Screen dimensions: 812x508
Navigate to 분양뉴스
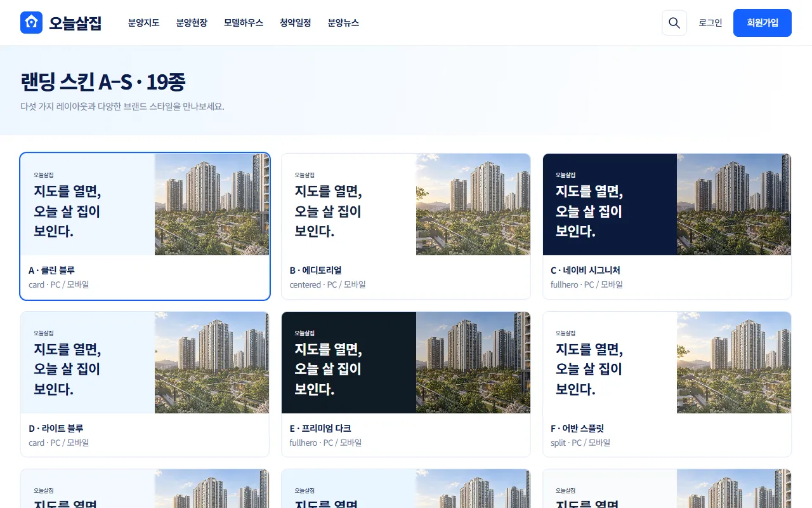click(343, 23)
